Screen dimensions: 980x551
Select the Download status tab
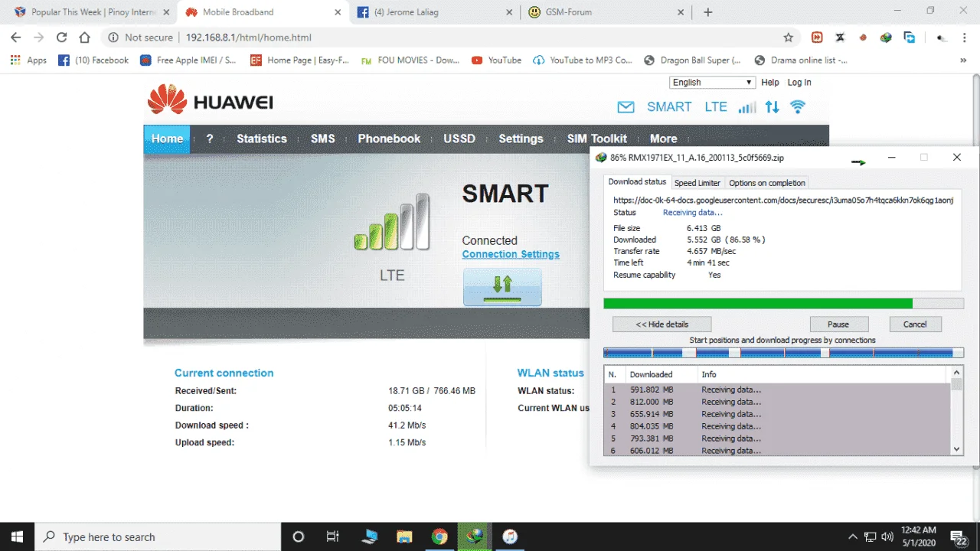(x=637, y=182)
